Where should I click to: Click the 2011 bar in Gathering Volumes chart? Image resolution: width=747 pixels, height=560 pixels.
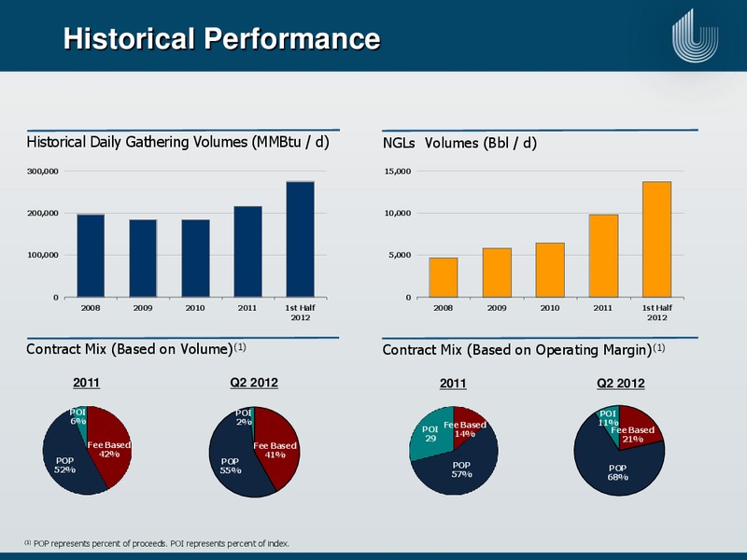coord(247,251)
